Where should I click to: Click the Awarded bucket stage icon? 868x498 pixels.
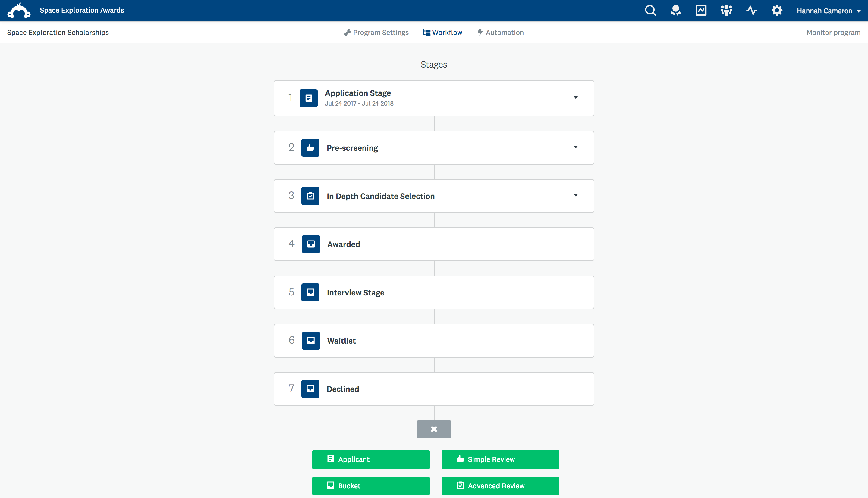[310, 244]
